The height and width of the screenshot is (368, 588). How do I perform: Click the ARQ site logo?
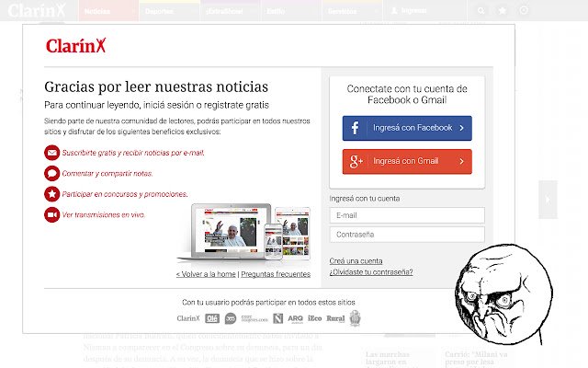[295, 319]
